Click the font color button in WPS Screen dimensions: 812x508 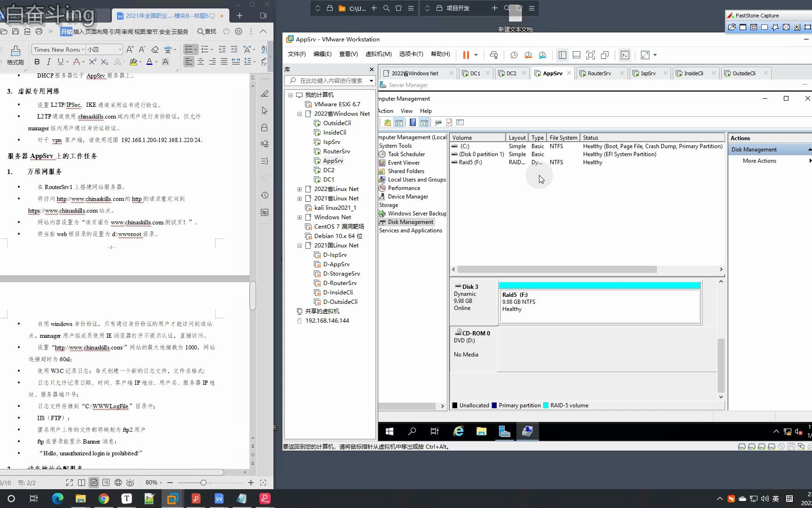(149, 62)
